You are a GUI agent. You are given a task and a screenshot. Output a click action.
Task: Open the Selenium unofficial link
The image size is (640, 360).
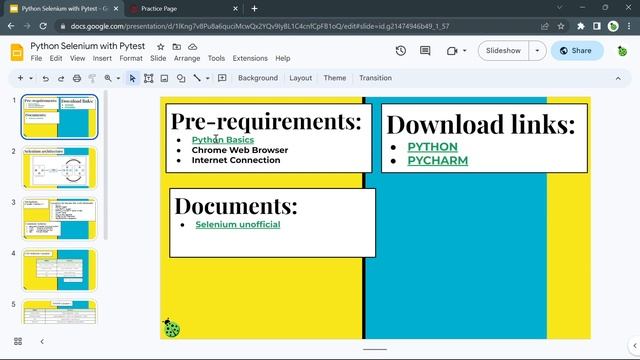click(238, 224)
